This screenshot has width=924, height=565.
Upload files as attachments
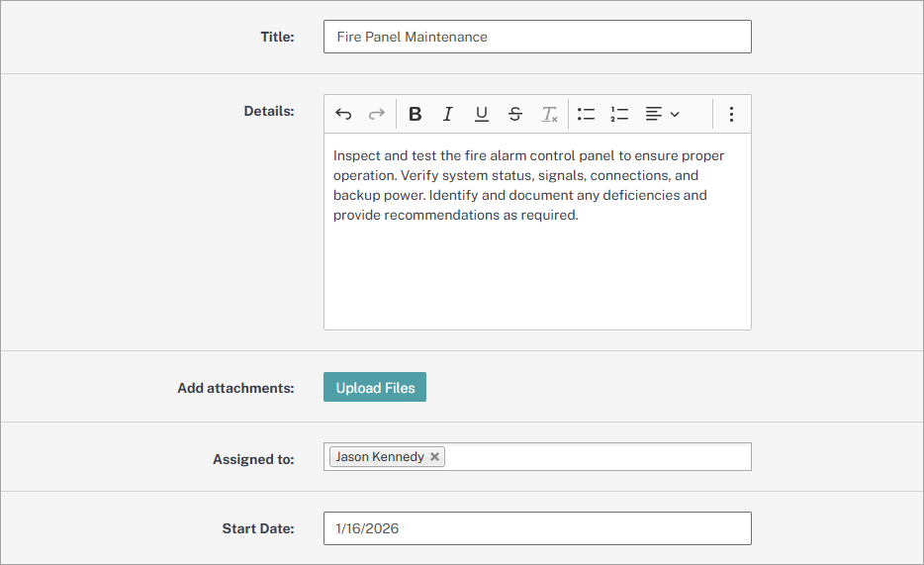click(375, 387)
